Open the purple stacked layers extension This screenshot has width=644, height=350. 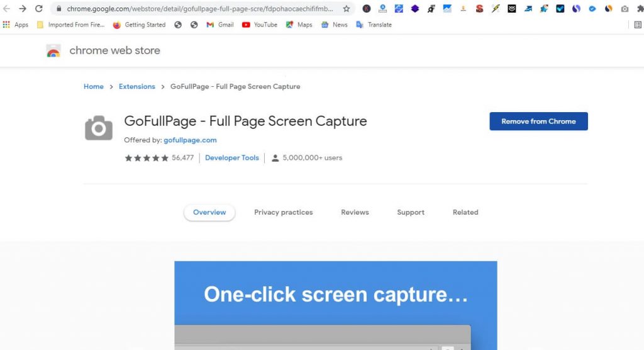(x=415, y=9)
